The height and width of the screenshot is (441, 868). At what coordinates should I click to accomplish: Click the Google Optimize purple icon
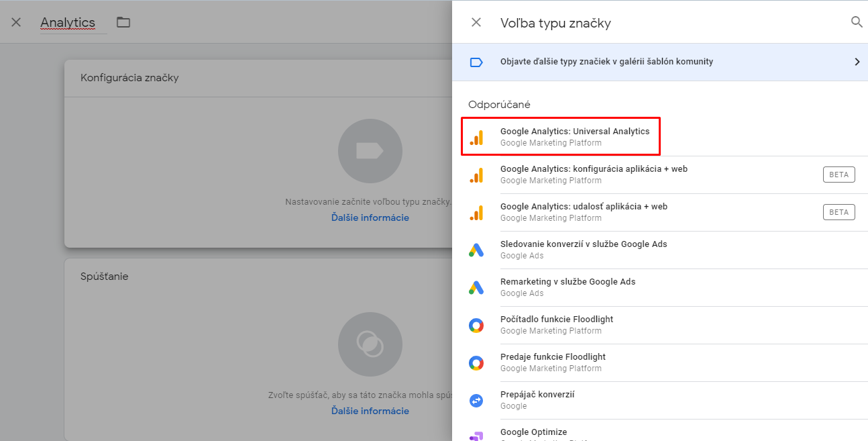pyautogui.click(x=476, y=436)
